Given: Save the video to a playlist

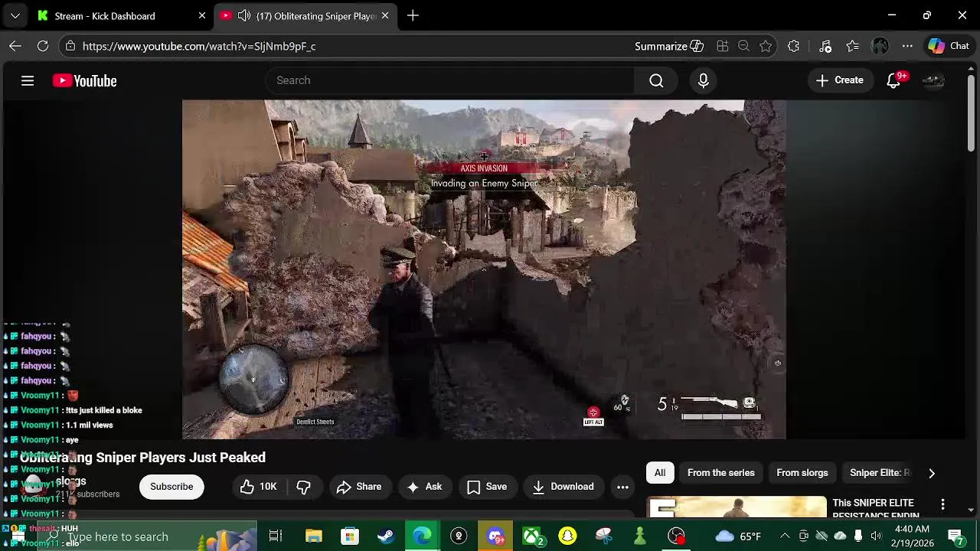Looking at the screenshot, I should tap(487, 487).
